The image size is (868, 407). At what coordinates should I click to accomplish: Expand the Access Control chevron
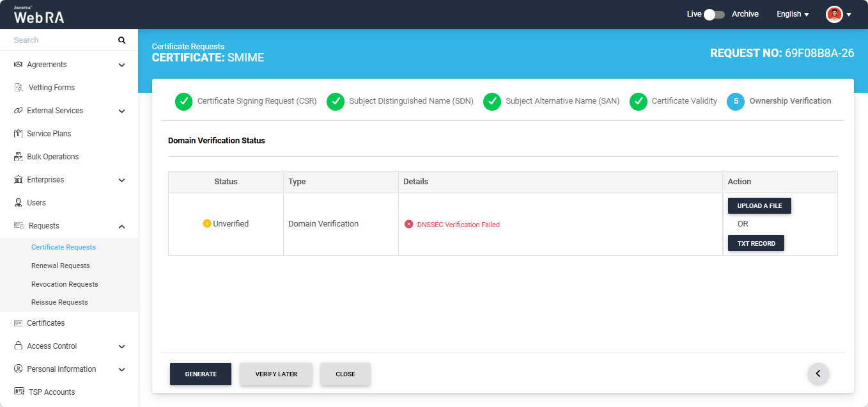122,346
